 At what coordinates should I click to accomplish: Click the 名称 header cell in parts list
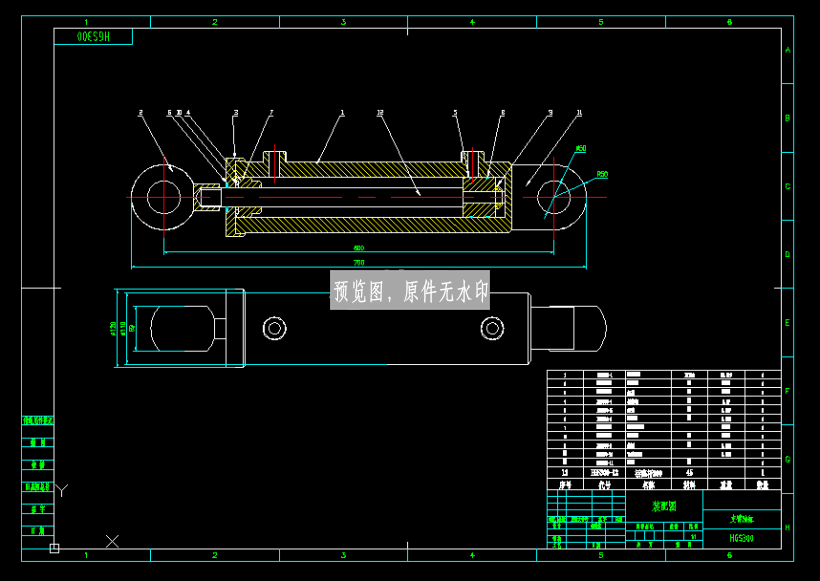[648, 485]
